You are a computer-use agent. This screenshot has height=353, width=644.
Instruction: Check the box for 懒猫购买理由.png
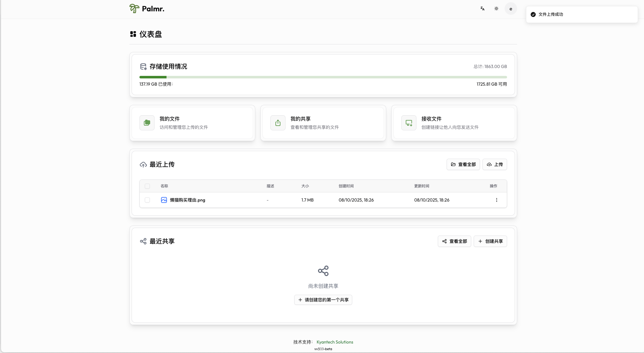click(147, 200)
